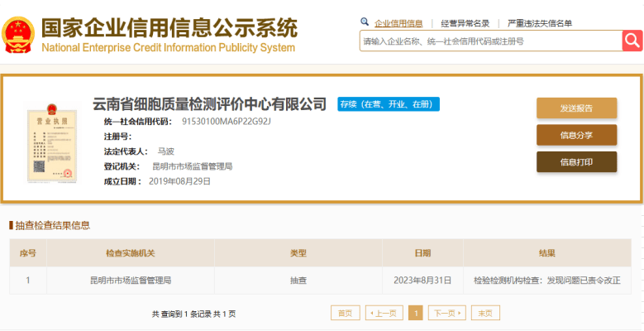Click the national emblem logo

[18, 35]
